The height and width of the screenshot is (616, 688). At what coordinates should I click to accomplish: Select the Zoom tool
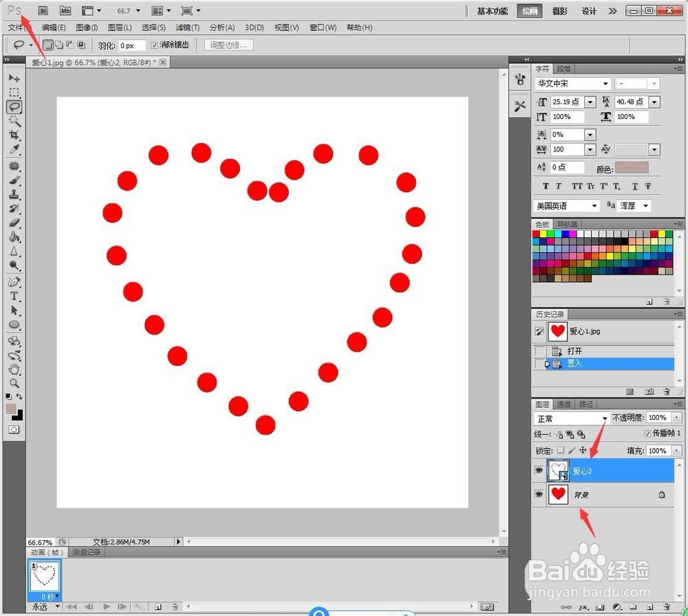(14, 383)
